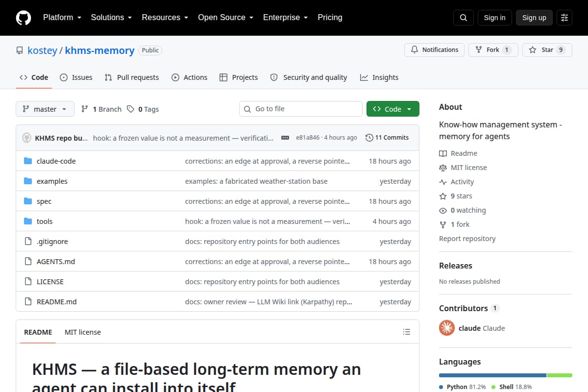
Task: Expand the Solutions menu
Action: (111, 18)
